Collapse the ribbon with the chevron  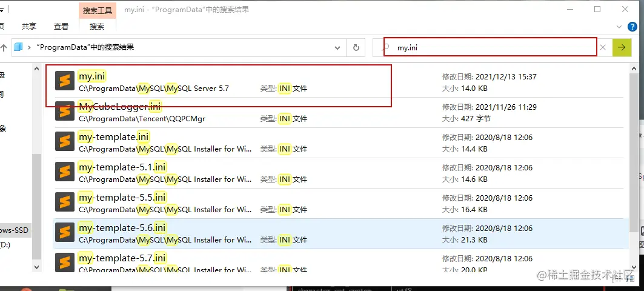619,27
